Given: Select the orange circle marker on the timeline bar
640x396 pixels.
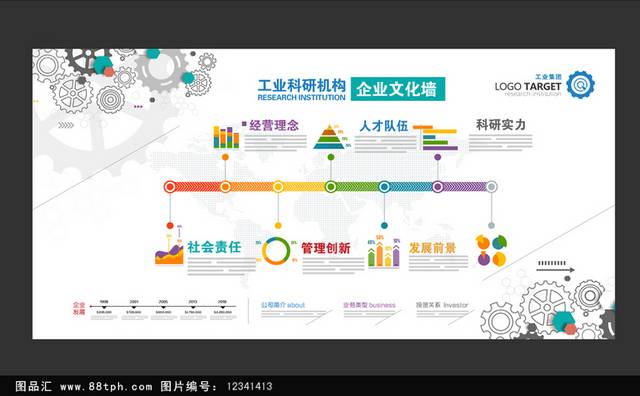Looking at the screenshot, I should point(225,187).
